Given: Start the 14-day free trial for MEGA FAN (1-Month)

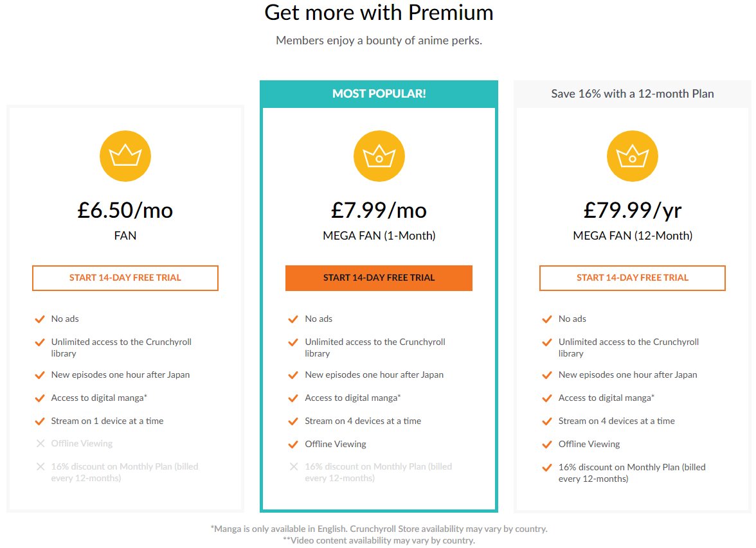Looking at the screenshot, I should [379, 278].
